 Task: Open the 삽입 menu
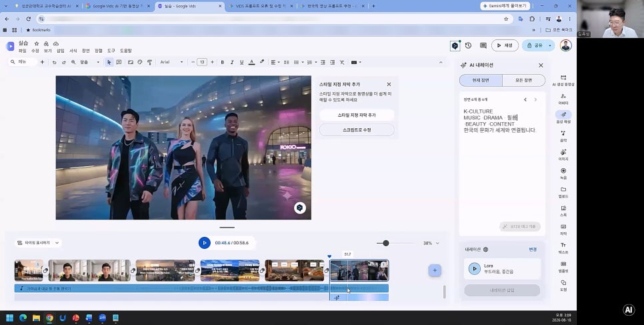click(x=61, y=51)
